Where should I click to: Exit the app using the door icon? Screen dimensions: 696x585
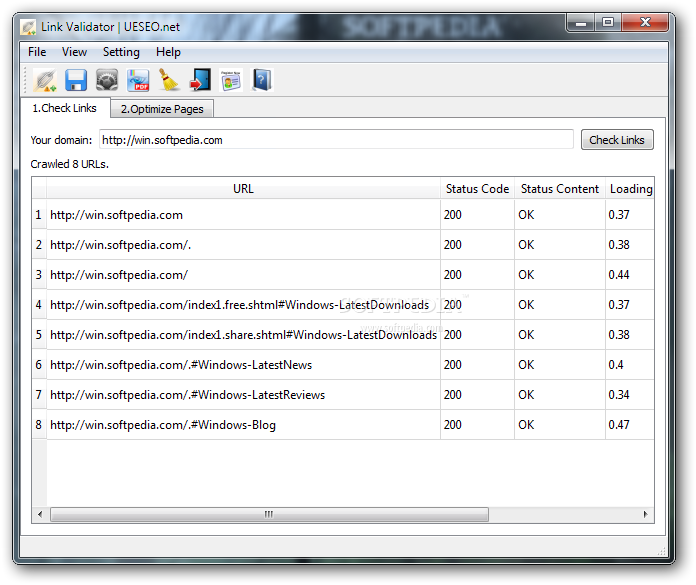coord(200,81)
